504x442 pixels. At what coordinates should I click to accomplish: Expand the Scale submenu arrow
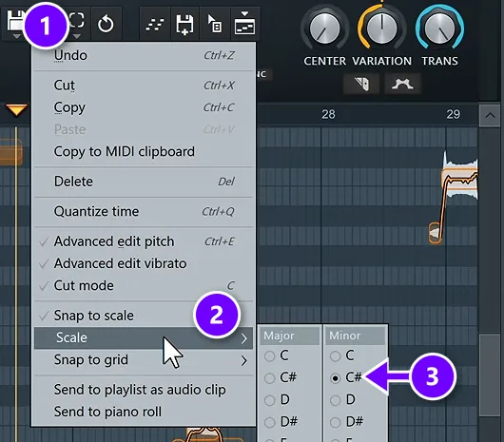coord(244,338)
